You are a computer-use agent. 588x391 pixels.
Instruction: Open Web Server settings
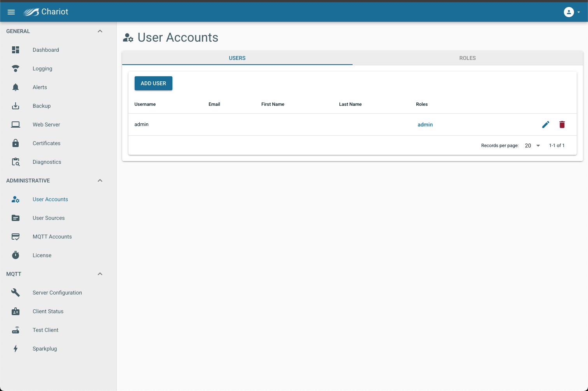point(46,124)
